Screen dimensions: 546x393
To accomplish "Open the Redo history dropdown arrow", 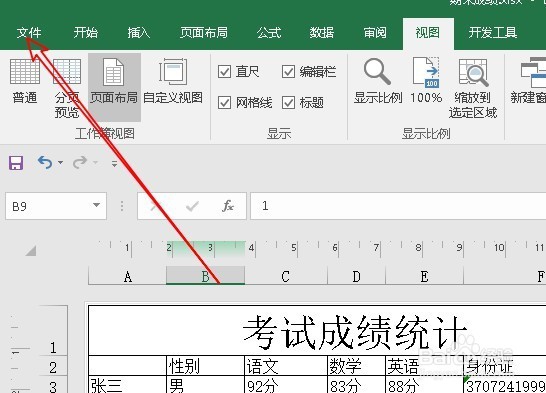I will pyautogui.click(x=95, y=162).
